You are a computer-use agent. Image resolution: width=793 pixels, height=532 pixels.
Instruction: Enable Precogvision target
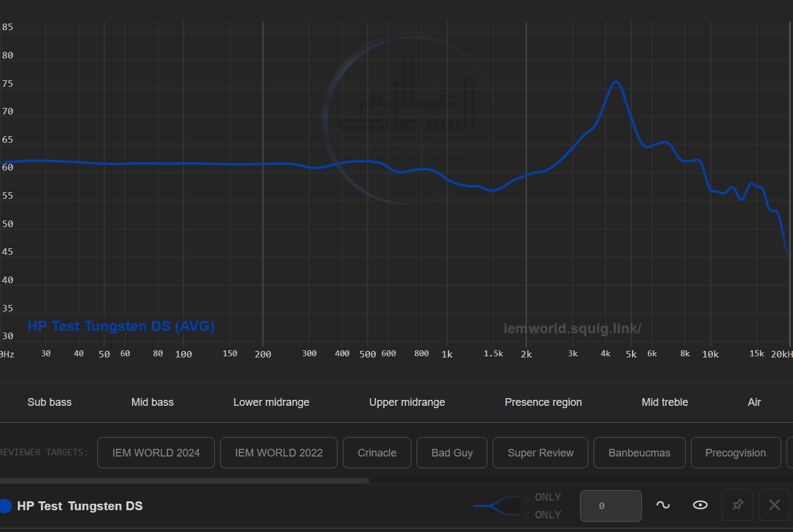coord(736,453)
